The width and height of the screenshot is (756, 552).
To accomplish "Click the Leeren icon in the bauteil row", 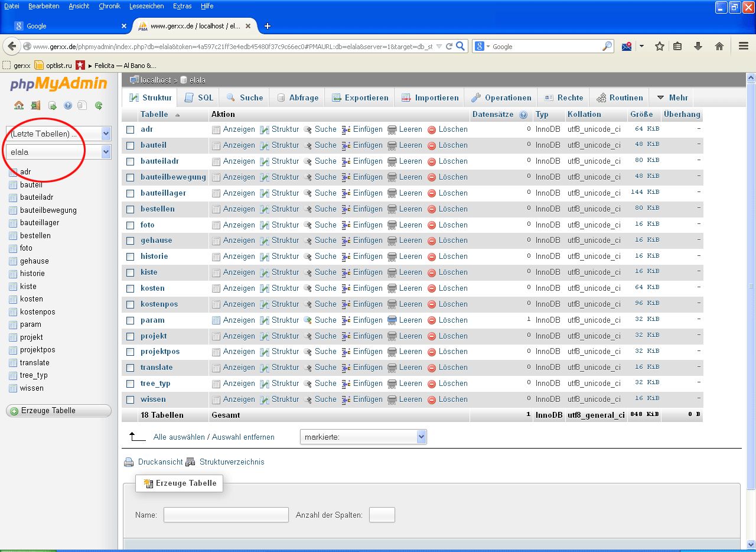I will tap(392, 145).
